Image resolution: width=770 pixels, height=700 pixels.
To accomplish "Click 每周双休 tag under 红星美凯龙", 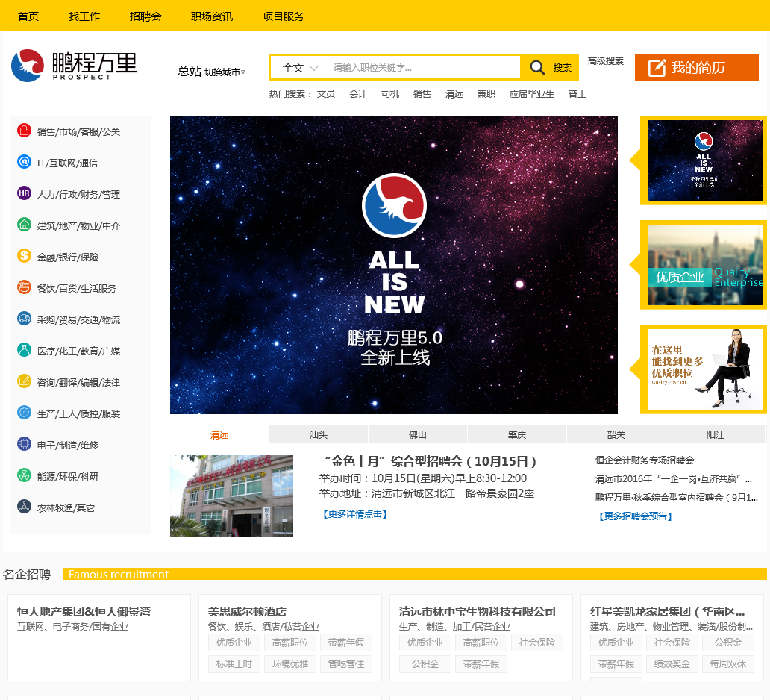I will pos(727,664).
